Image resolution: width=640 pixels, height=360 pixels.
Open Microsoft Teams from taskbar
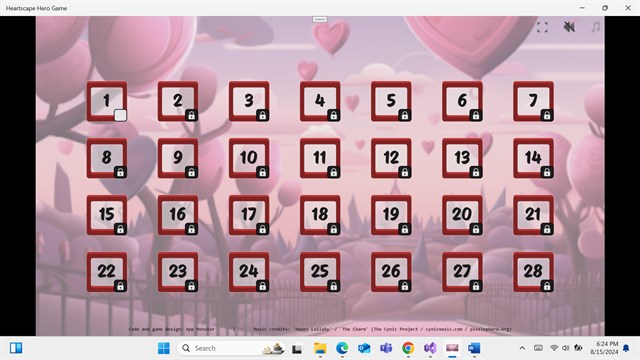[x=386, y=348]
